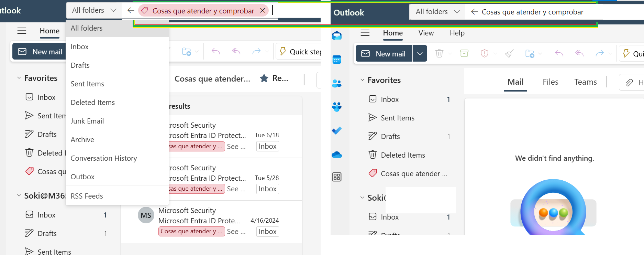Viewport: 644px width, 255px height.
Task: Collapse Soki account section in right window
Action: click(x=362, y=198)
